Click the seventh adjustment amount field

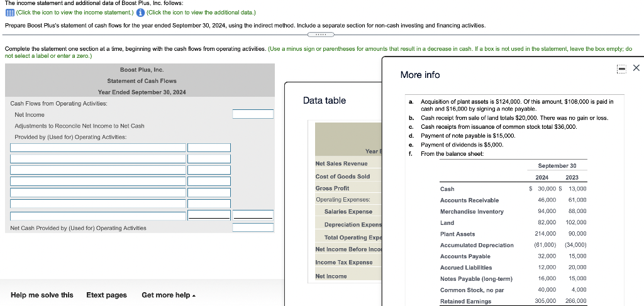pyautogui.click(x=209, y=215)
